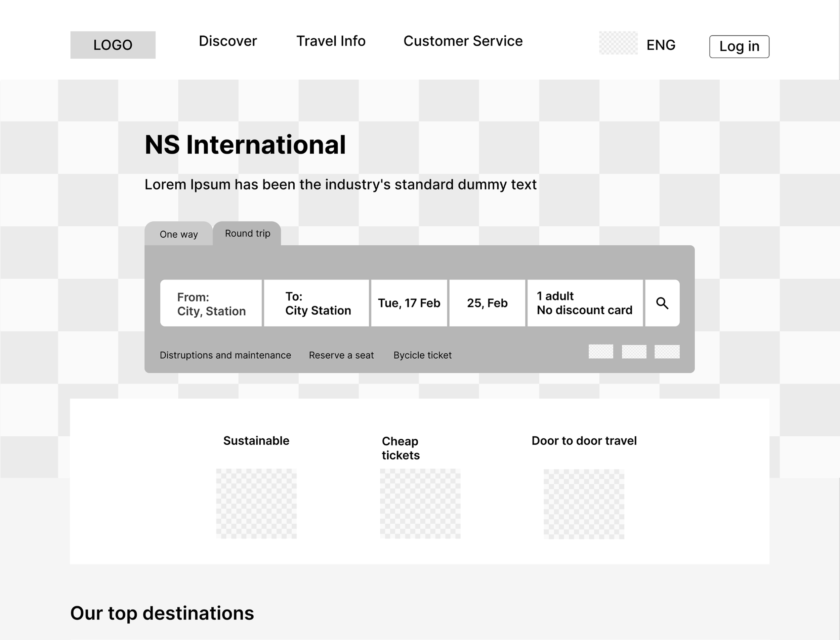
Task: Open the Discover menu
Action: click(228, 41)
